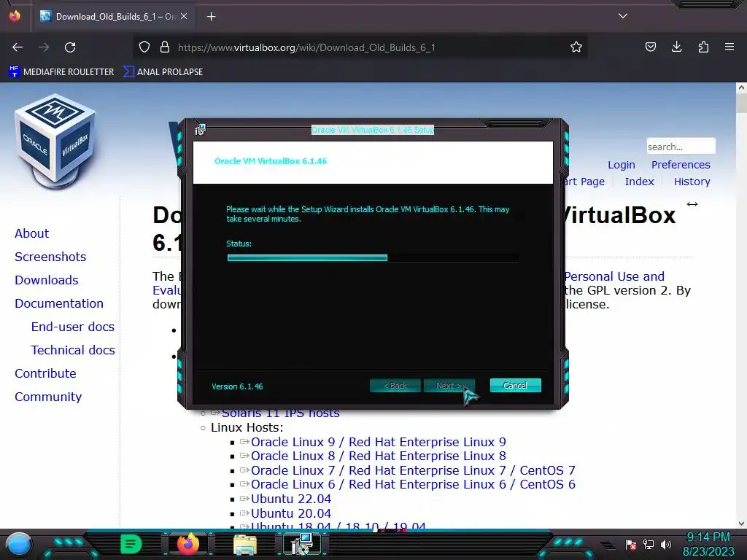Cancel the VirtualBox installation
Viewport: 747px width, 560px height.
(x=515, y=386)
